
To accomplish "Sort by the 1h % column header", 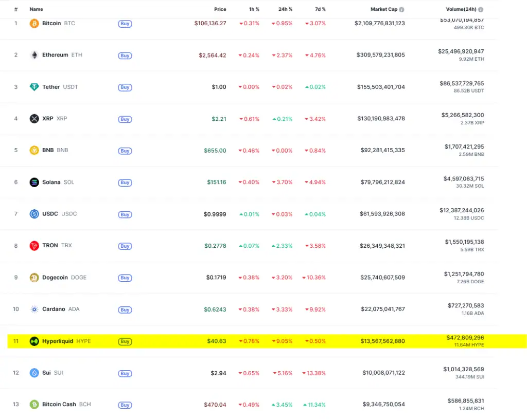I will [254, 9].
